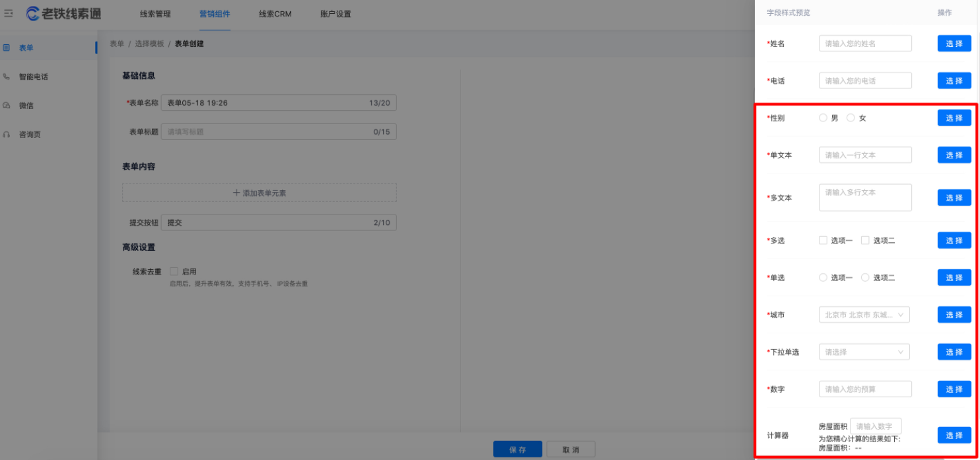The image size is (980, 460).
Task: Open the 下拉单选 dropdown
Action: [864, 352]
